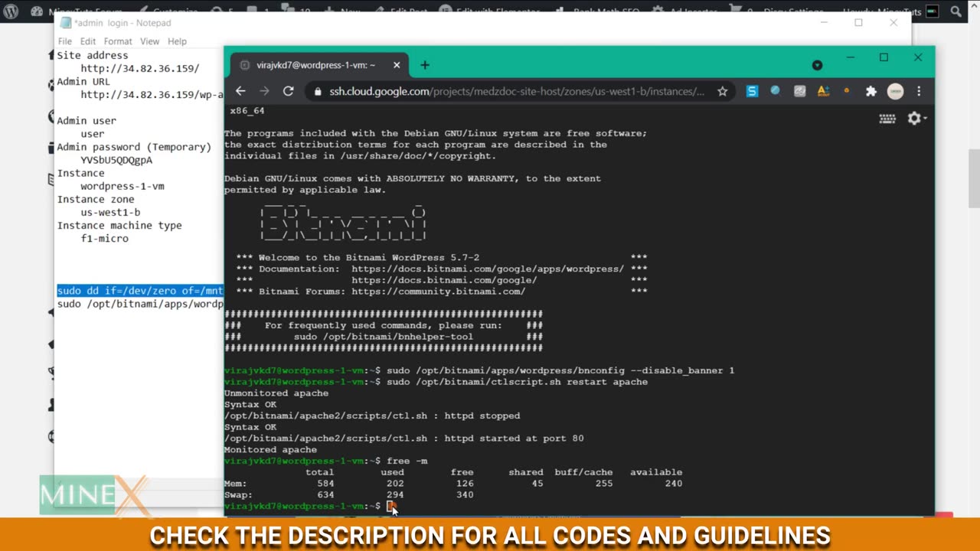Select the virajvkd7@wordpress-1-vm browser tab
The image size is (980, 551).
[318, 65]
